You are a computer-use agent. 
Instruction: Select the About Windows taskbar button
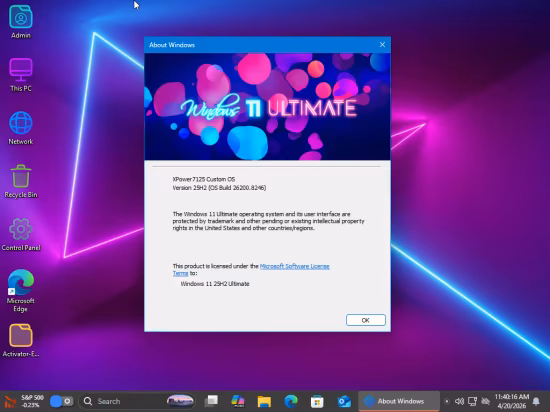[x=399, y=401]
